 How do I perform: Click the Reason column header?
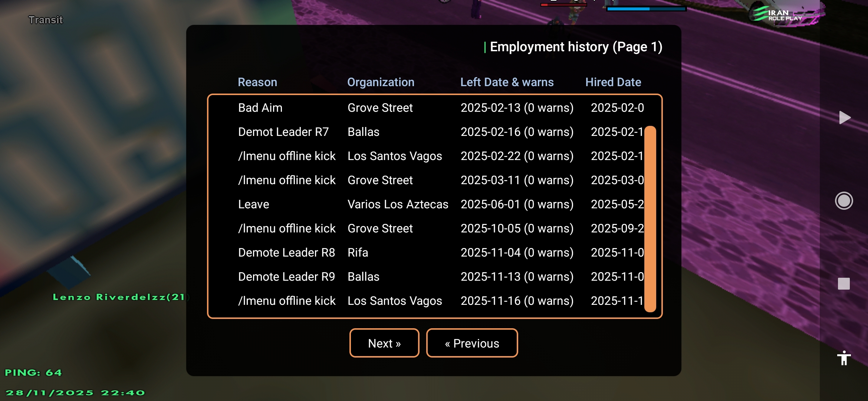[257, 82]
